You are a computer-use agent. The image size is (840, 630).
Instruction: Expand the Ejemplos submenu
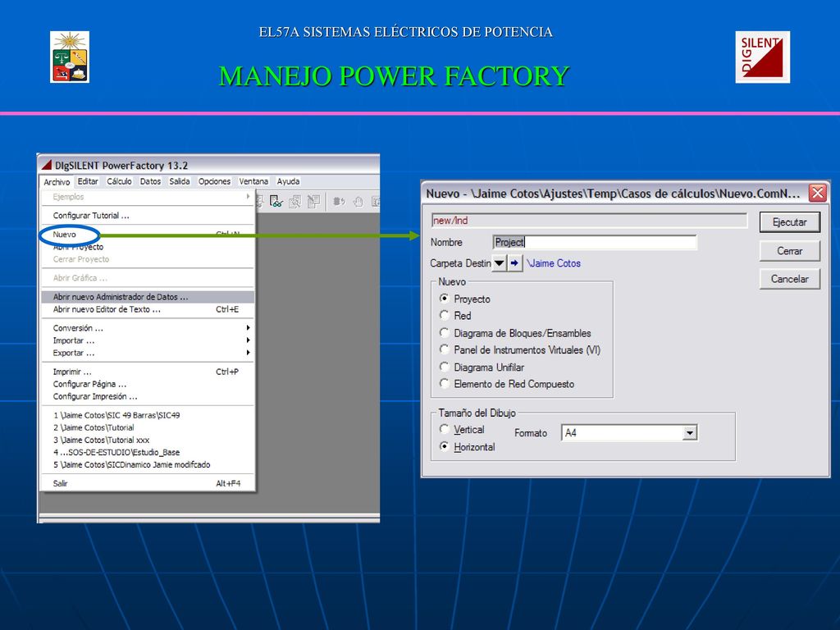pyautogui.click(x=148, y=197)
